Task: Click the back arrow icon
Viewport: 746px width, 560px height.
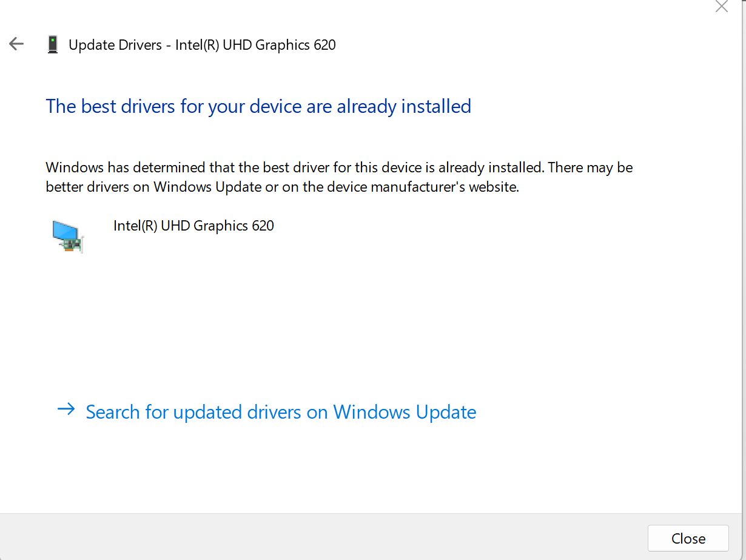Action: (16, 44)
